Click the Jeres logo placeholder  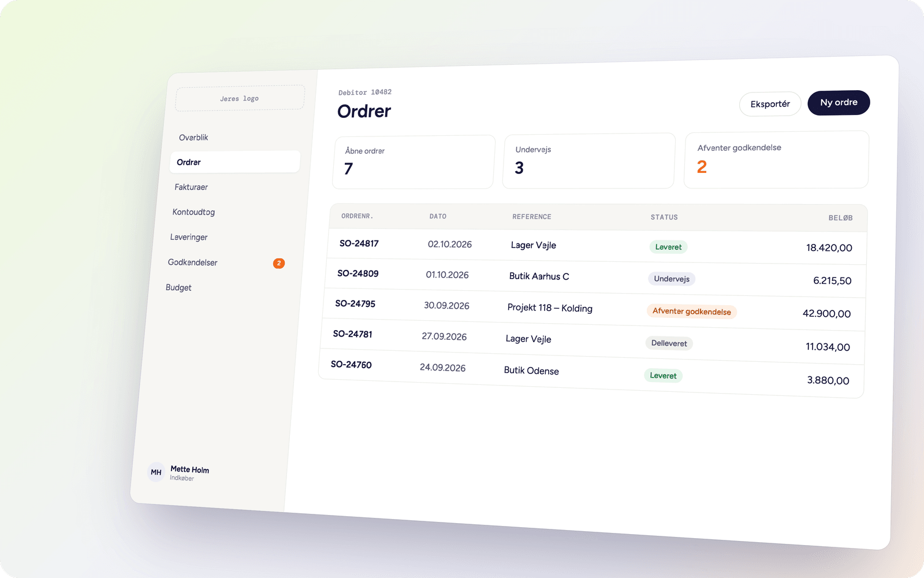coord(240,98)
